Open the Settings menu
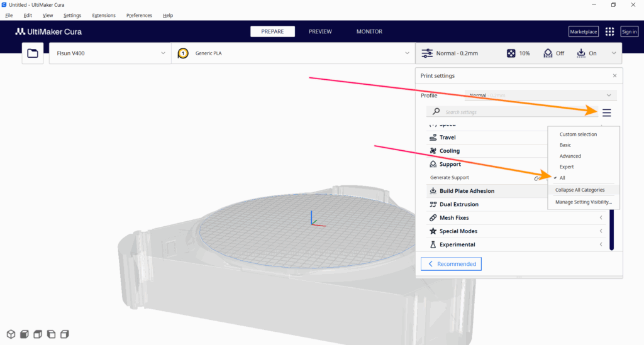 pyautogui.click(x=72, y=16)
